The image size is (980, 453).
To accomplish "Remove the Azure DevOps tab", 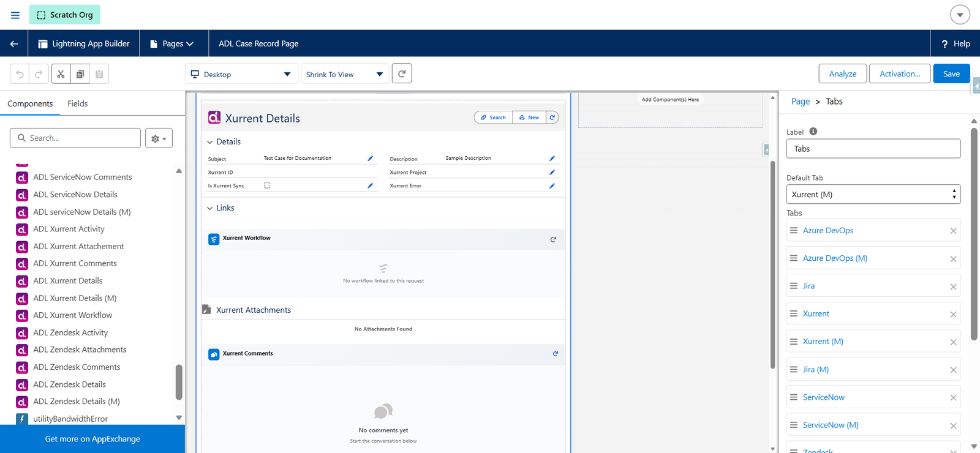I will (953, 231).
